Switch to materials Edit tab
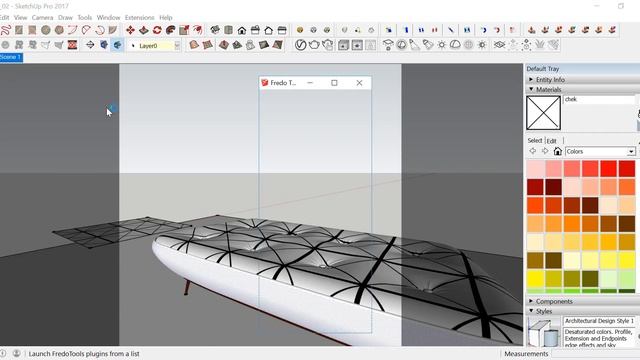The width and height of the screenshot is (640, 360). coord(551,141)
